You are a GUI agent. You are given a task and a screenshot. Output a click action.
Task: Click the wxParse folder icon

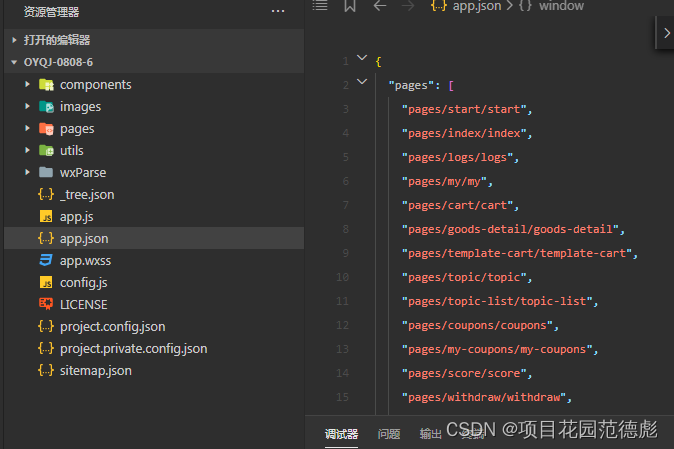46,172
